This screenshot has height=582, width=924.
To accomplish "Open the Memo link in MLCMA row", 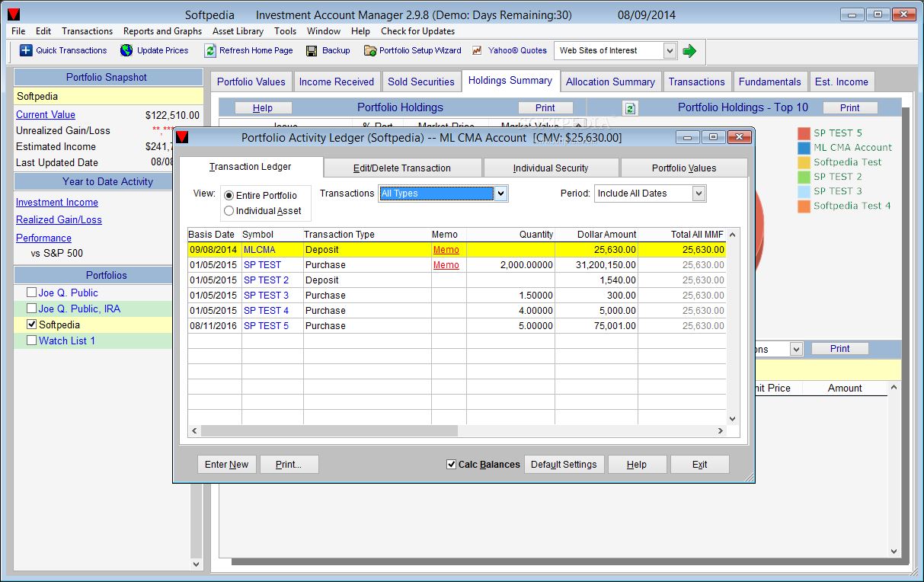I will [446, 250].
